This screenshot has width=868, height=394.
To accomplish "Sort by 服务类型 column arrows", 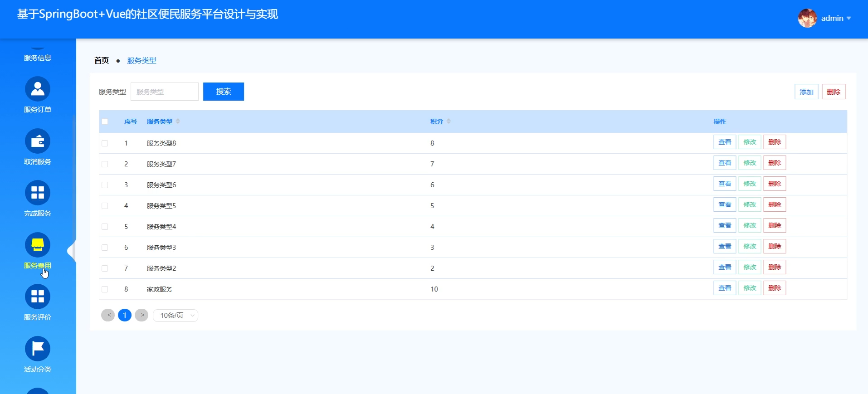I will (x=178, y=122).
